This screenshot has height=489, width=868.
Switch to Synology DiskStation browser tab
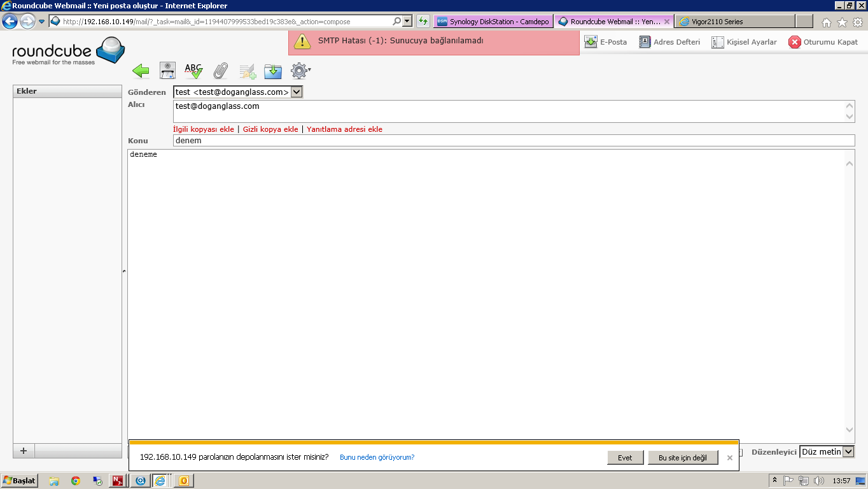click(493, 22)
